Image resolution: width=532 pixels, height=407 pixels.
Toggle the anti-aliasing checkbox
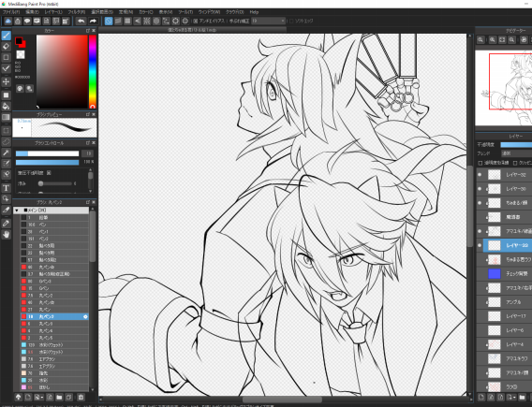(x=196, y=21)
